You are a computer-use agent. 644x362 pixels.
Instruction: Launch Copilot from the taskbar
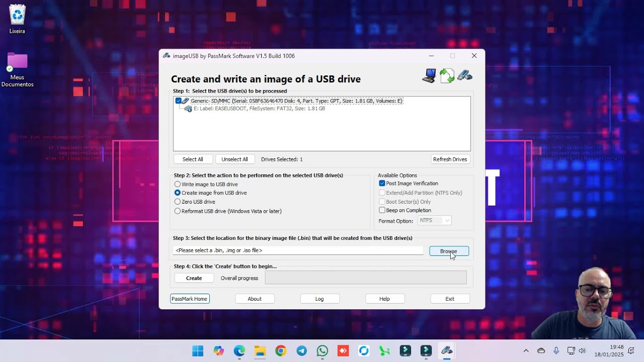[218, 351]
